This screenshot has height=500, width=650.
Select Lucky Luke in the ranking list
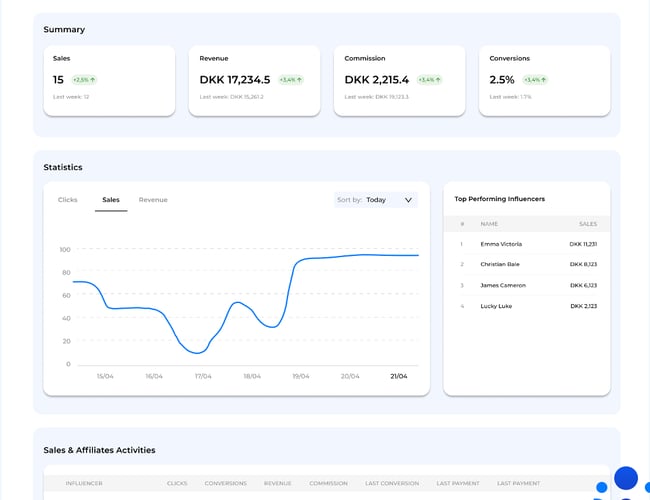[496, 306]
